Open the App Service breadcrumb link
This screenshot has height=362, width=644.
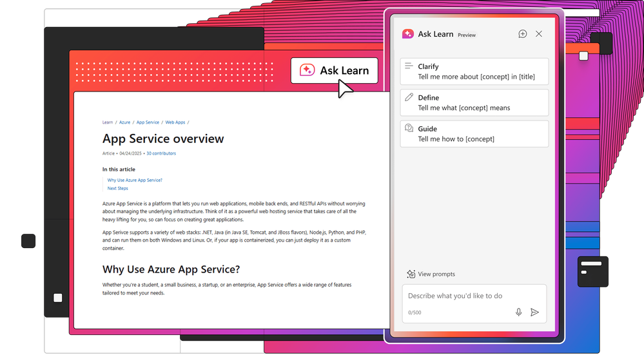[x=148, y=122]
